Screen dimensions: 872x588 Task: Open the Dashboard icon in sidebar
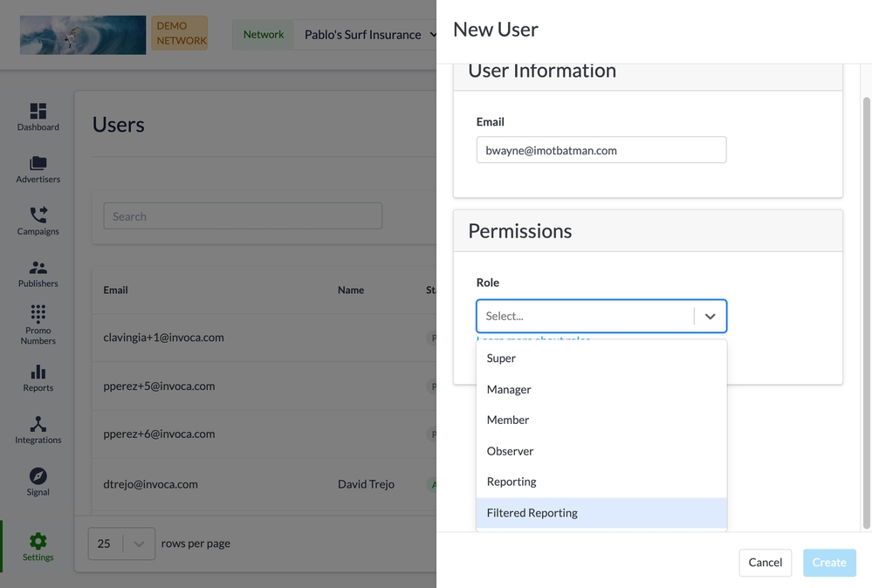pyautogui.click(x=38, y=112)
